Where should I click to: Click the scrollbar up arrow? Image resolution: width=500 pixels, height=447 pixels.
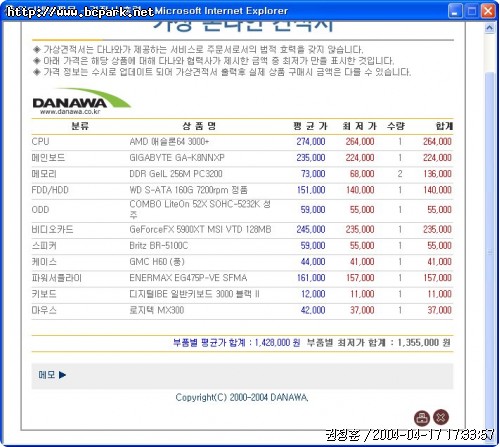(489, 28)
